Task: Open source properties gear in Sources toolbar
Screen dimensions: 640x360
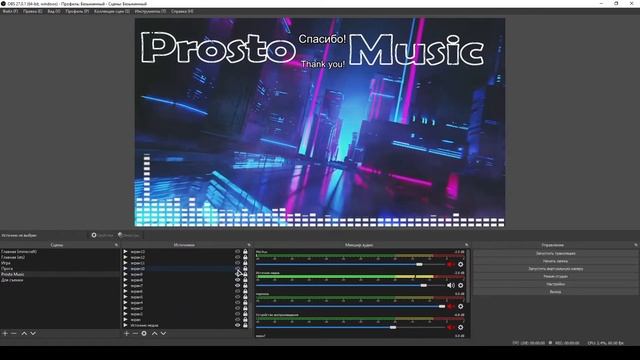Action: tap(144, 333)
